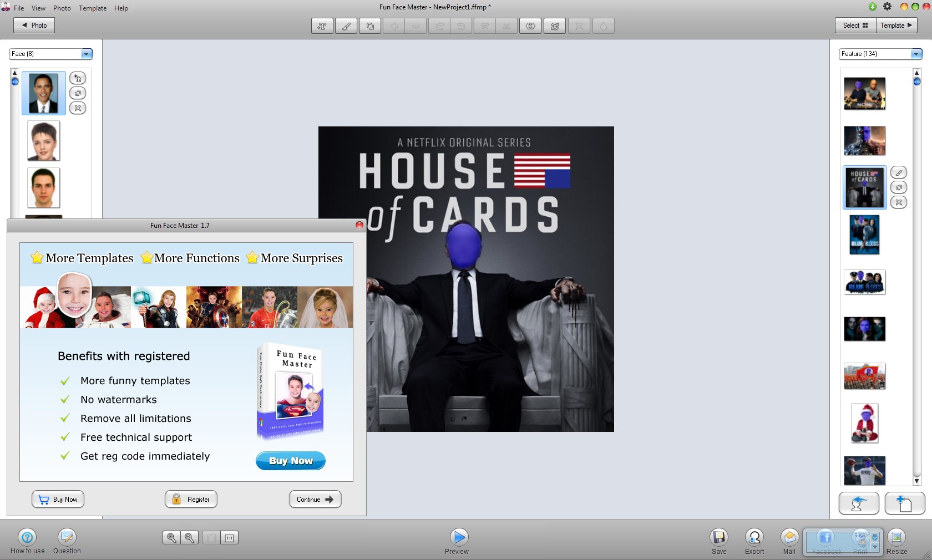Click the green update icon in title bar

point(873,7)
